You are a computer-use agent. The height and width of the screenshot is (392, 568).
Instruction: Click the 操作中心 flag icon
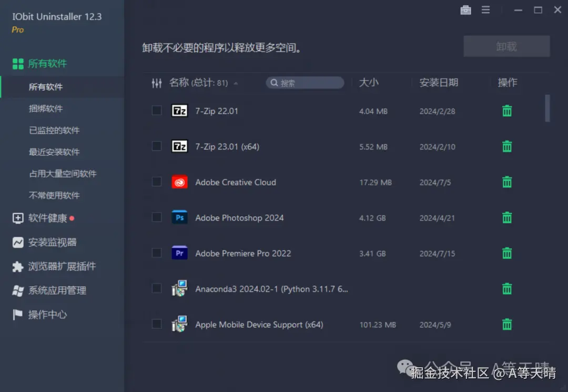pyautogui.click(x=17, y=315)
